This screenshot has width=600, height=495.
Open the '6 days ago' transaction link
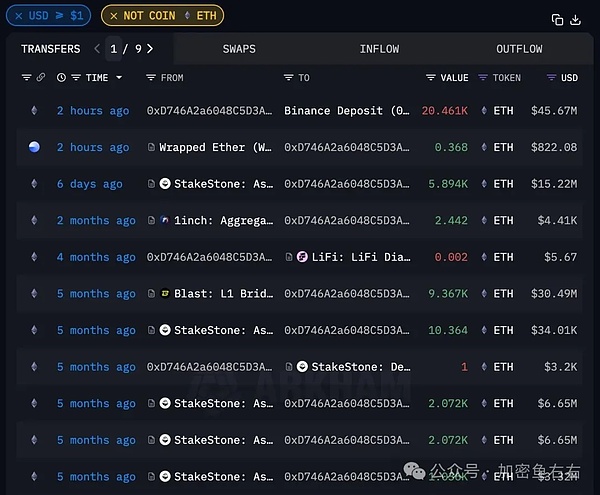(90, 184)
